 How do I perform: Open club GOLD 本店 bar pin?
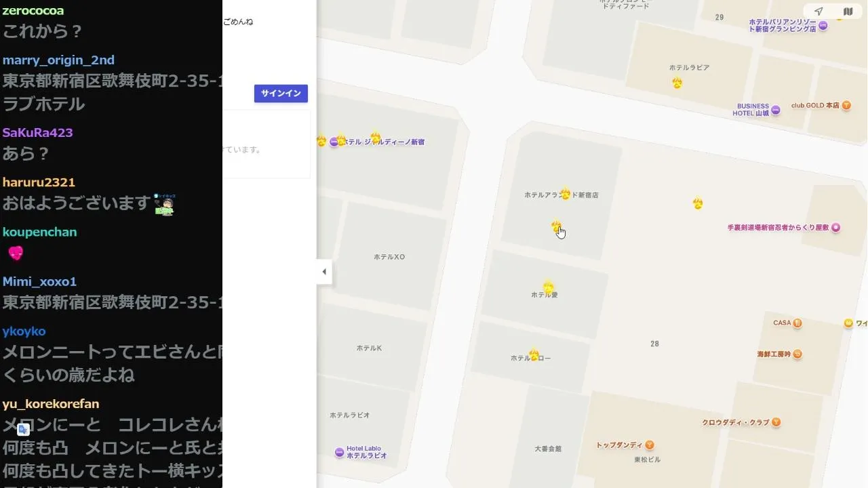point(846,106)
